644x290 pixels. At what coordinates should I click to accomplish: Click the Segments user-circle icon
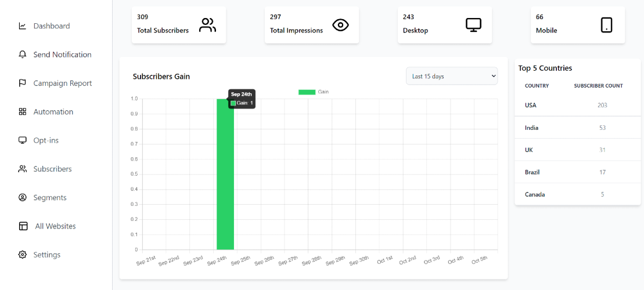(23, 198)
